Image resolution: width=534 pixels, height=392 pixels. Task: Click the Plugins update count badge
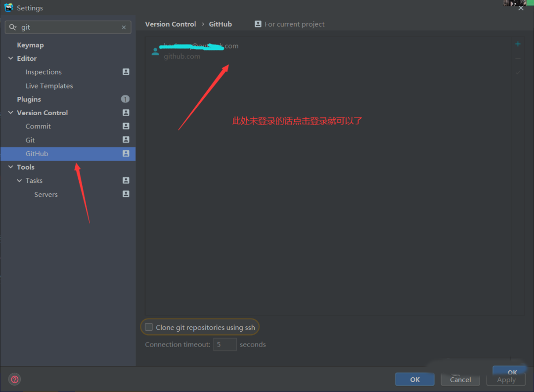[125, 99]
